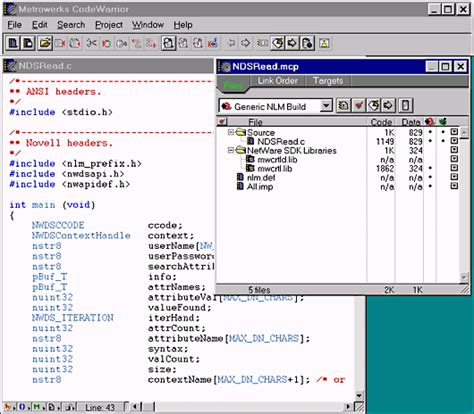Click the yellow lock icon in main toolbar
Viewport: 474px width, 414px height.
click(324, 43)
